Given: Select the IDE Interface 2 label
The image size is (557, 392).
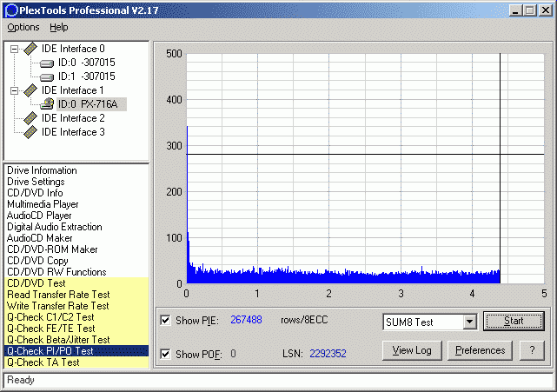Looking at the screenshot, I should 73,118.
